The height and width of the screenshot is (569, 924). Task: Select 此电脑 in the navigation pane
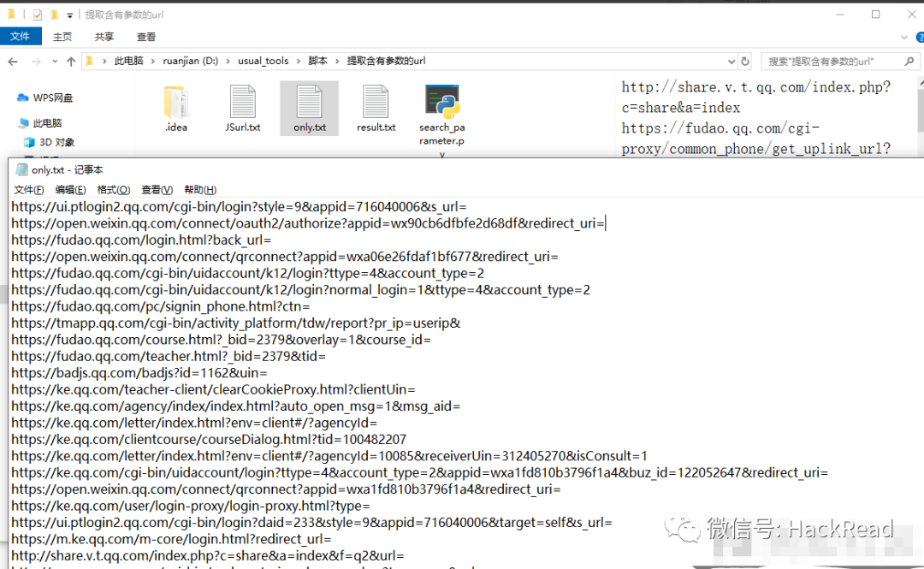[x=39, y=123]
